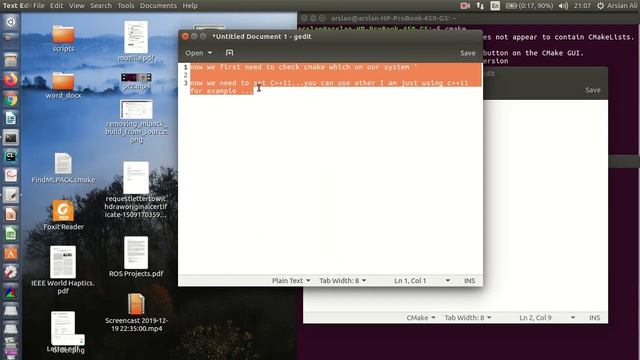The image size is (640, 360).
Task: Open the Tools menu
Action: coord(126,6)
